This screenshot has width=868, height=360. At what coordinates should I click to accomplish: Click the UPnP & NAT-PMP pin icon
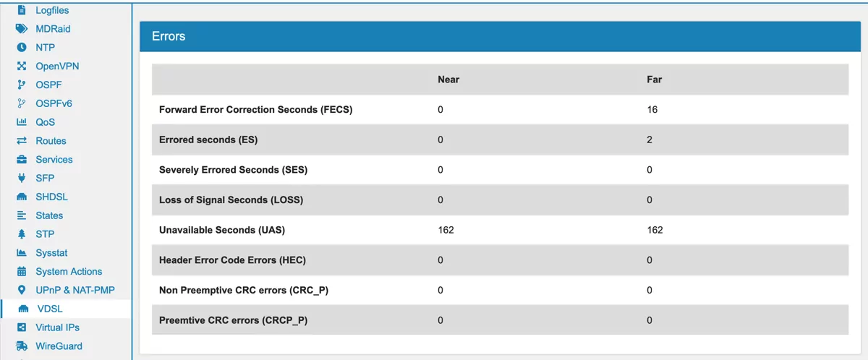[22, 290]
